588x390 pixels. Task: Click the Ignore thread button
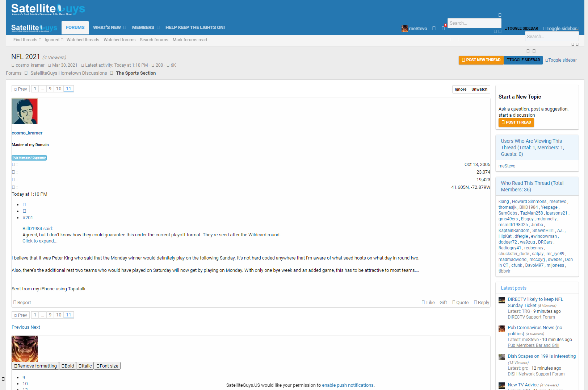pyautogui.click(x=461, y=89)
